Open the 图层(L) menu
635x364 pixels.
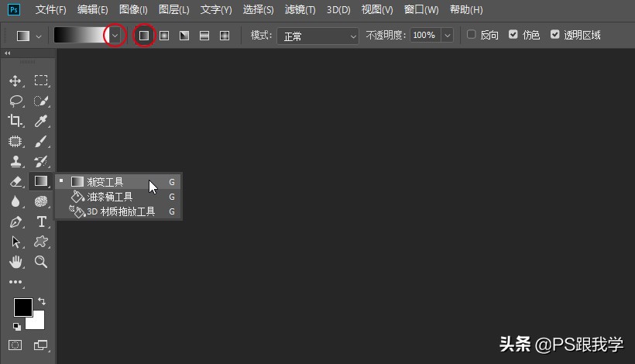[x=173, y=10]
